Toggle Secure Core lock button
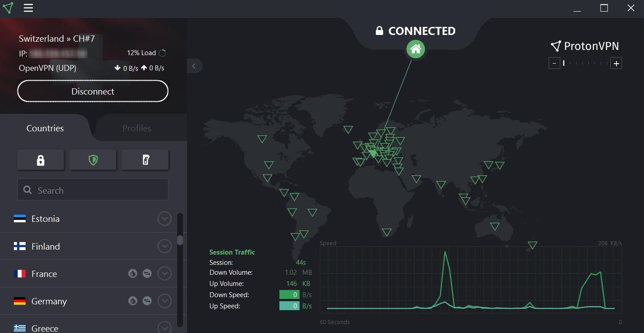Image resolution: width=644 pixels, height=333 pixels. 41,160
